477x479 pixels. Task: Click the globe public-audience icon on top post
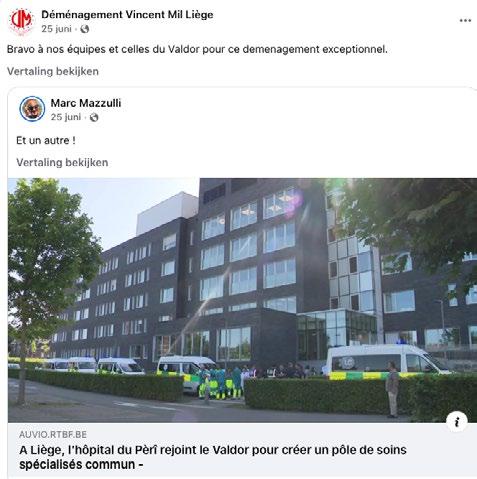point(85,29)
